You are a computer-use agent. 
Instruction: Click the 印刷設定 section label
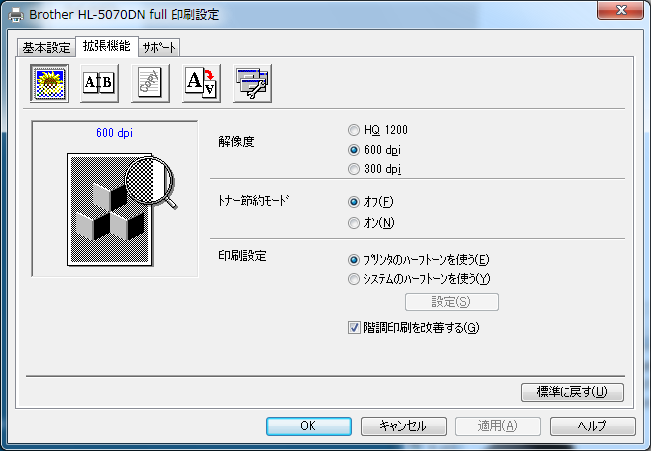(242, 256)
